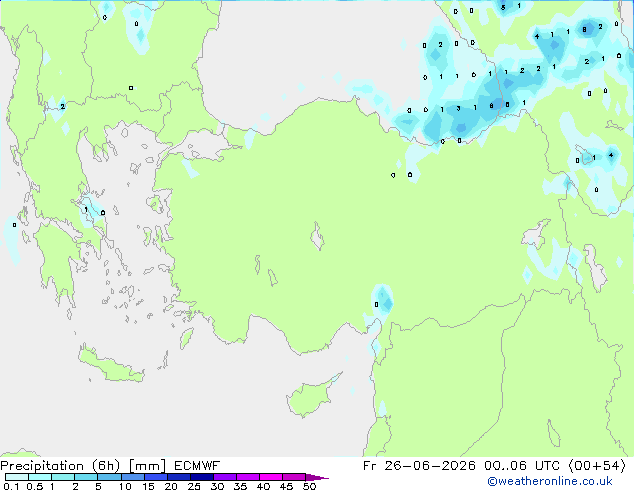Click the 25–30 mm dark blue swatch

click(202, 477)
